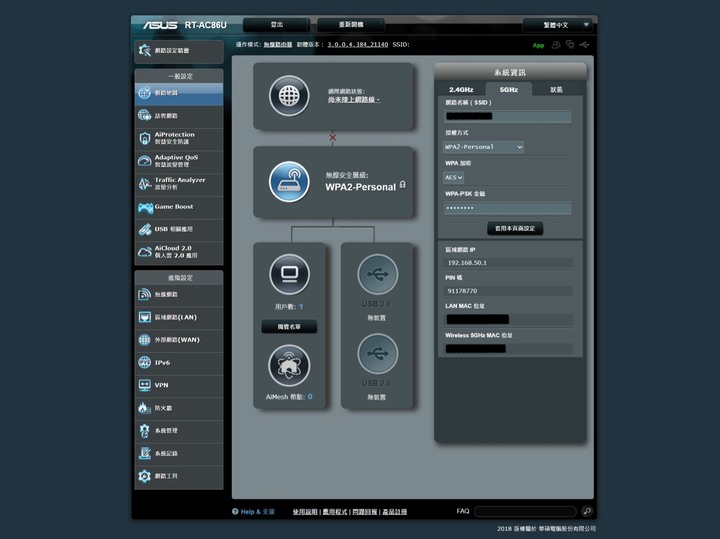720x539 pixels.
Task: Click the network name (SSID) input field
Action: [x=508, y=117]
